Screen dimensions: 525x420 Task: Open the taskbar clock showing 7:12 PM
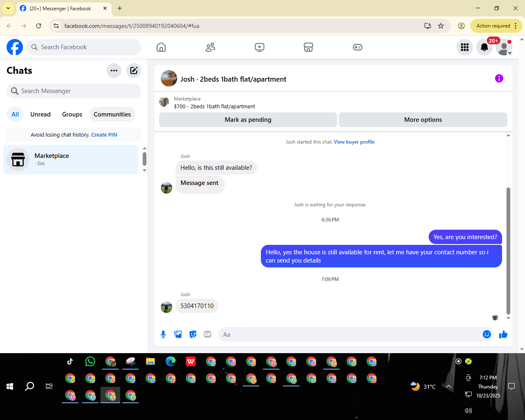[488, 386]
